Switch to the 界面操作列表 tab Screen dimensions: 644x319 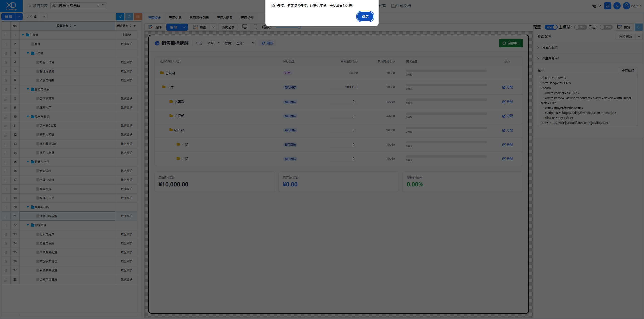click(199, 18)
